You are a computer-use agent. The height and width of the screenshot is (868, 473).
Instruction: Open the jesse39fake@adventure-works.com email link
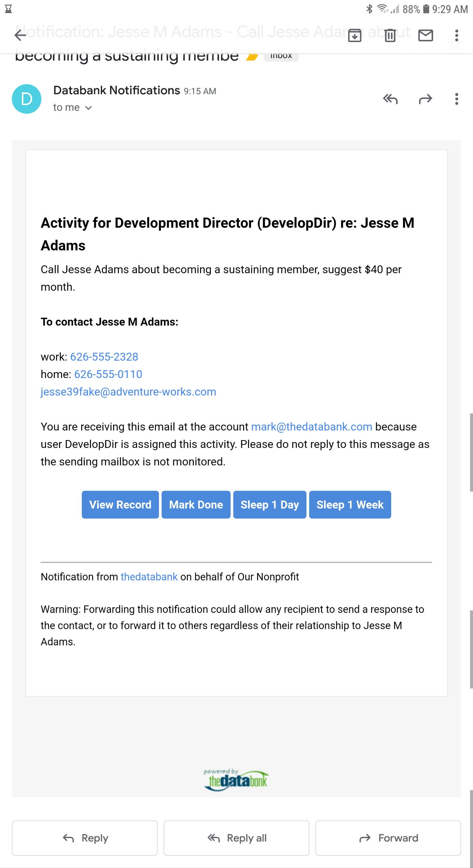coord(128,392)
